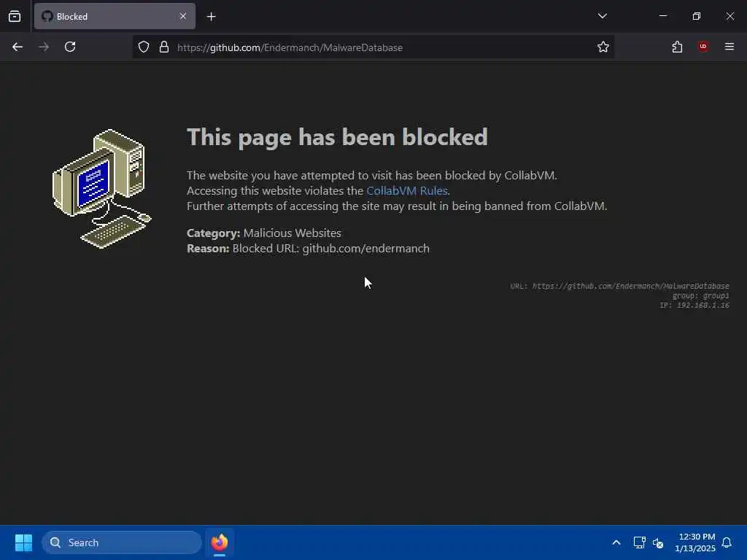Open the muted volume tray icon
The width and height of the screenshot is (747, 560).
point(658,542)
